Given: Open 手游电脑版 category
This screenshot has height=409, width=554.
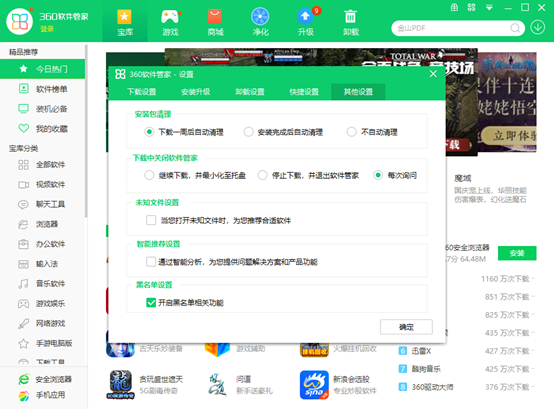Looking at the screenshot, I should (42, 343).
